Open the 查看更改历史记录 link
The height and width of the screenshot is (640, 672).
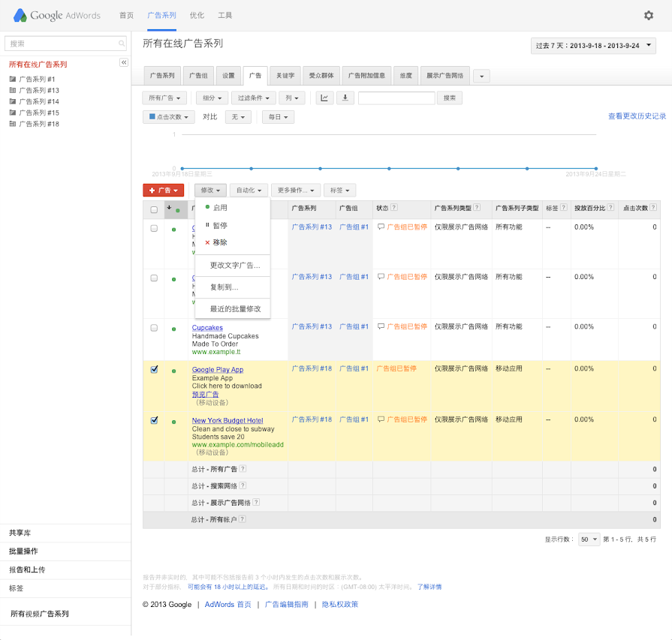click(637, 116)
